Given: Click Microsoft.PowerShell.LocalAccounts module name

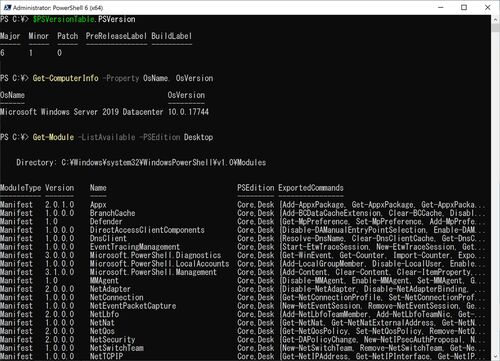Looking at the screenshot, I should point(159,264).
